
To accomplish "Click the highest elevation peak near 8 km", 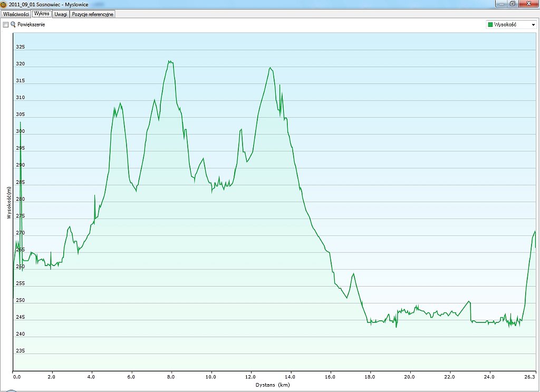I will click(170, 61).
